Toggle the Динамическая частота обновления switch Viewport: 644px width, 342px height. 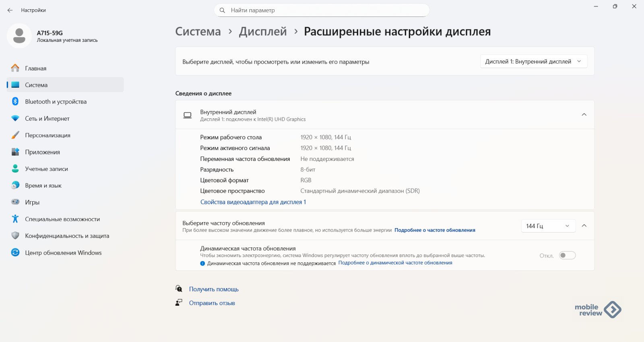click(x=567, y=255)
